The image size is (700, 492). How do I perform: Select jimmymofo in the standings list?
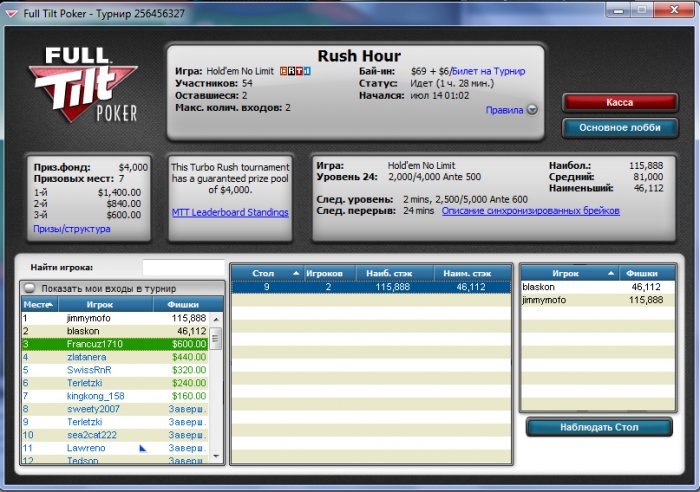click(x=115, y=318)
